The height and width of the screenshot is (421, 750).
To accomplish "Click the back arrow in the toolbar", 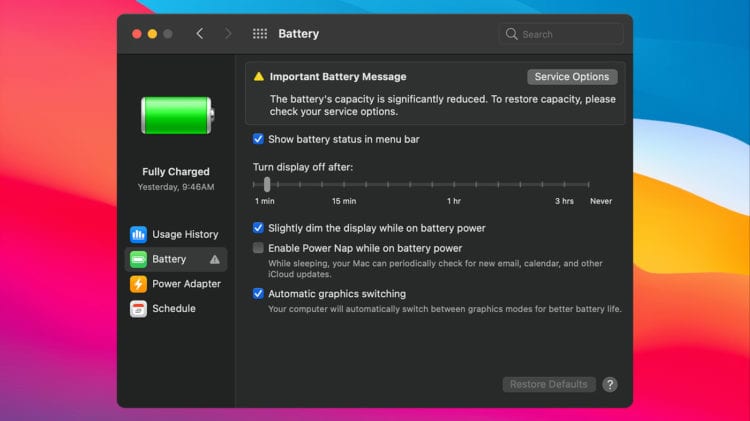I will pyautogui.click(x=200, y=34).
